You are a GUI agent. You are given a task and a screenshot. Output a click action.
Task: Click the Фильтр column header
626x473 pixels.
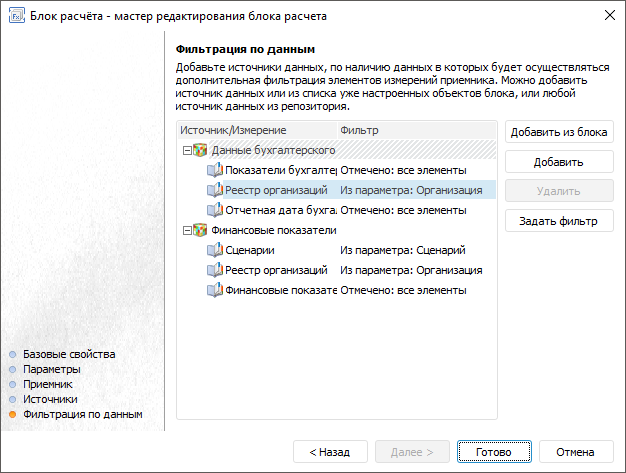point(360,130)
